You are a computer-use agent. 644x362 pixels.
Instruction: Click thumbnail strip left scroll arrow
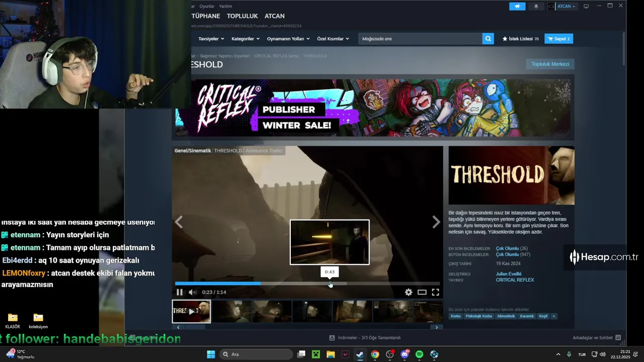(x=178, y=327)
